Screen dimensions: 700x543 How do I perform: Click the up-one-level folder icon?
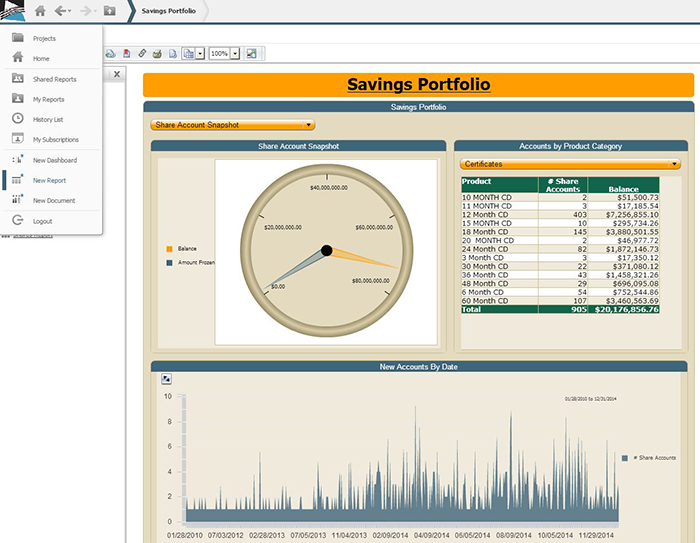pos(109,11)
